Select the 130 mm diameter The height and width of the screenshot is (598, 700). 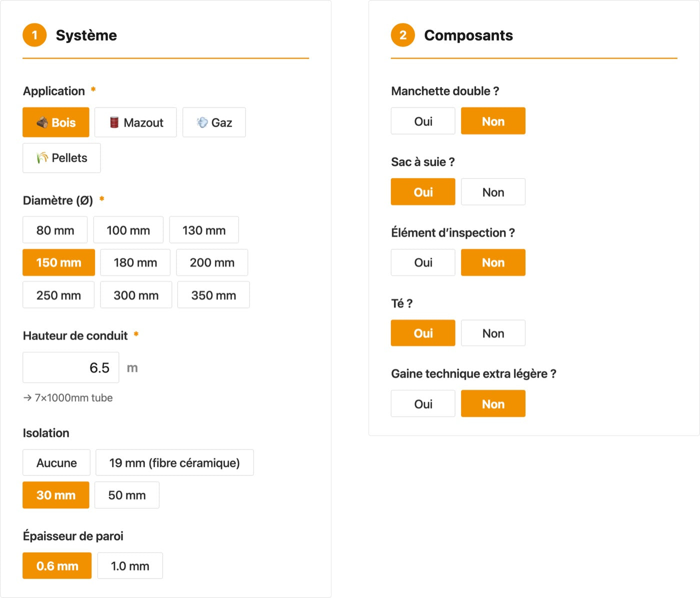[x=204, y=230]
